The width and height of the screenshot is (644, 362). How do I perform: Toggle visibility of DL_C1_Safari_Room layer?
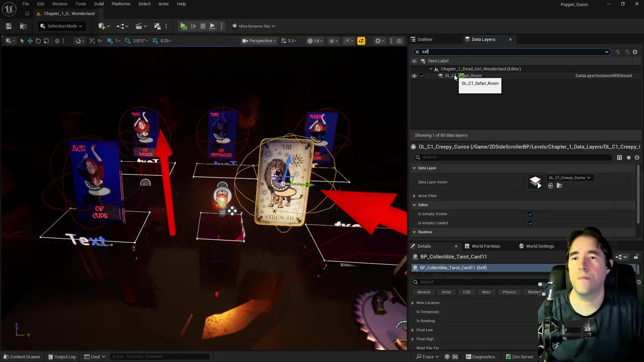414,76
